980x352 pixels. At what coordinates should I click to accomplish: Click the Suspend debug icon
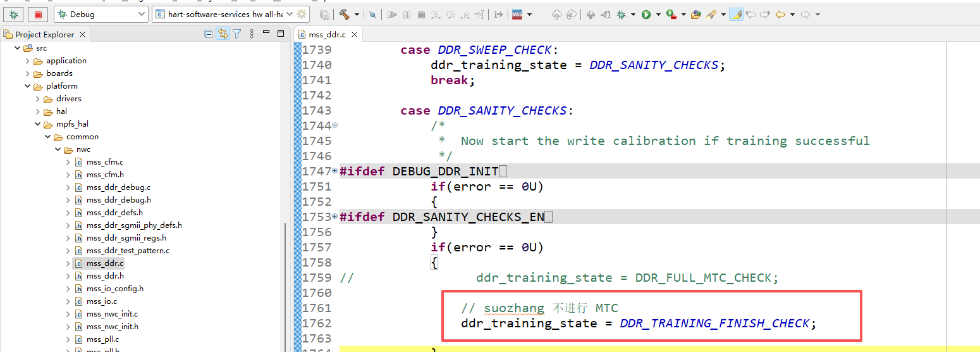(407, 15)
